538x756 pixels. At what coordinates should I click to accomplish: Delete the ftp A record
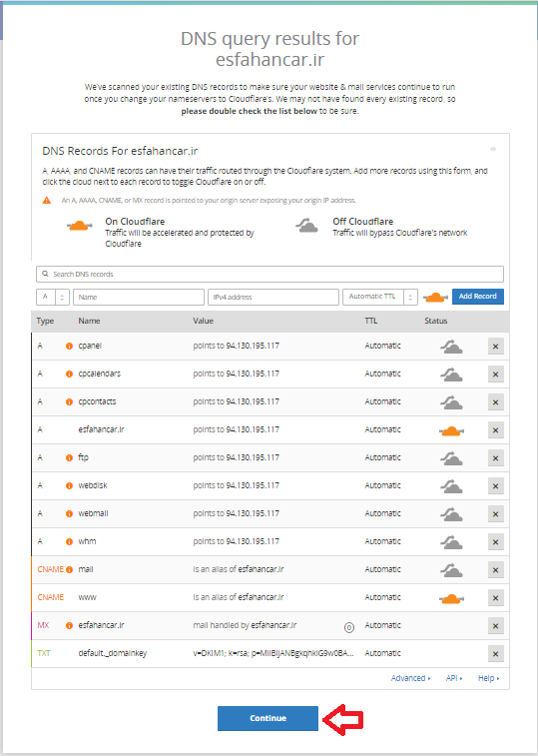point(495,458)
